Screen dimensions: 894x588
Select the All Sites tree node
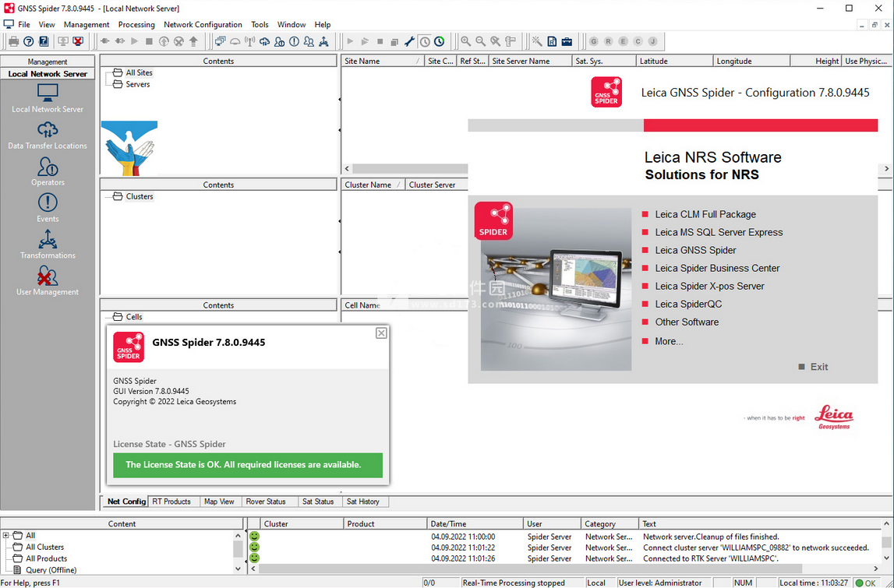pyautogui.click(x=139, y=73)
